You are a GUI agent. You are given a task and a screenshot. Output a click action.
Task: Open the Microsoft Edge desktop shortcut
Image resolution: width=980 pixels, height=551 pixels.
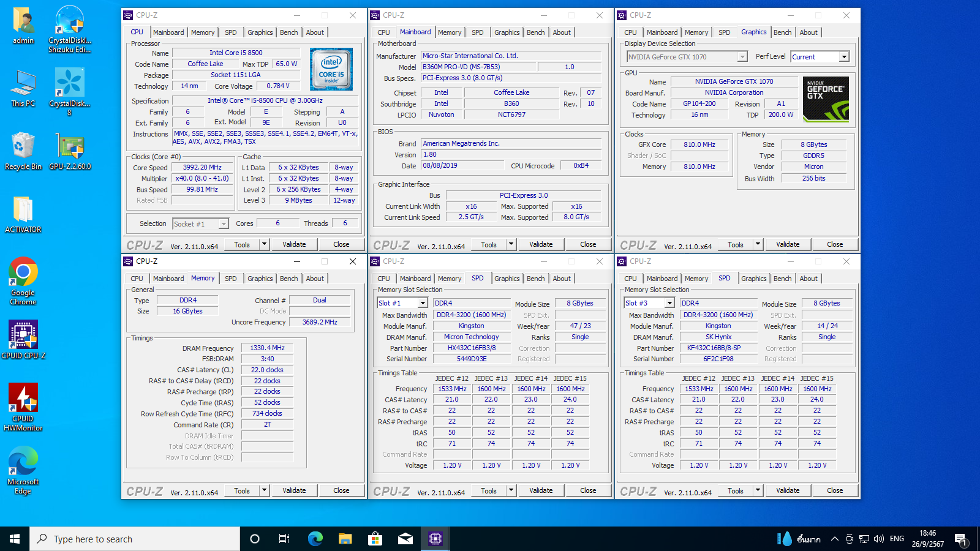coord(23,470)
